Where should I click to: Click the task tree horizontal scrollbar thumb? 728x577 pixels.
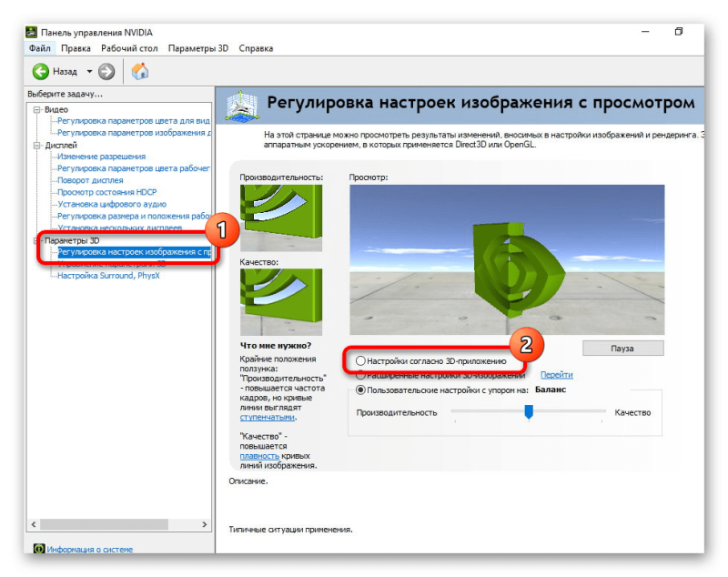point(104,524)
